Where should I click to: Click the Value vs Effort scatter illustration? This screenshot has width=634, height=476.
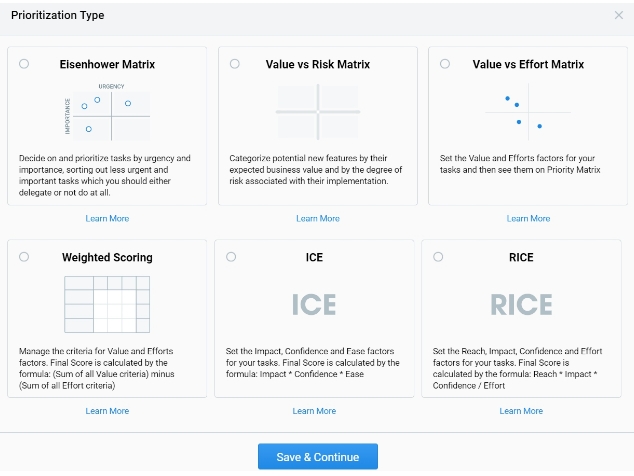pyautogui.click(x=527, y=113)
